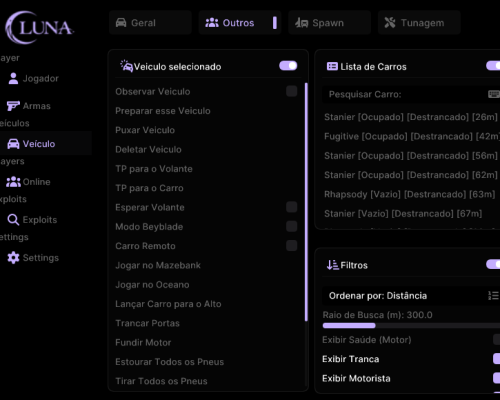Click Estourar Todos os Pneus
The width and height of the screenshot is (500, 400).
170,362
